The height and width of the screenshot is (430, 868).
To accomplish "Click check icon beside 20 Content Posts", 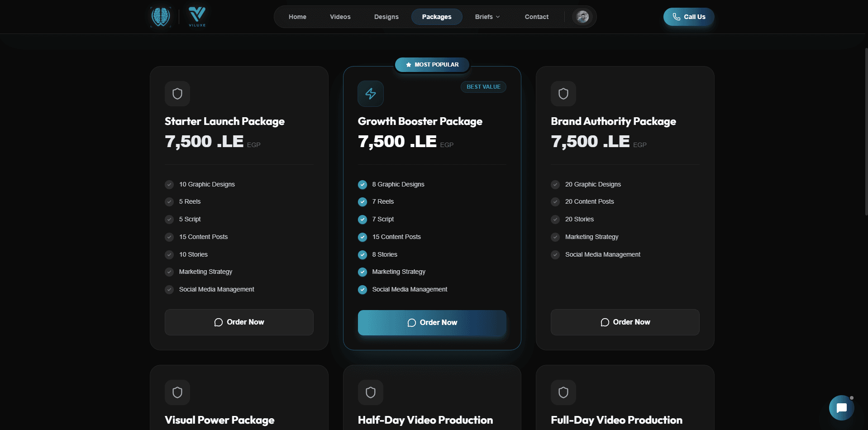I will coord(555,202).
